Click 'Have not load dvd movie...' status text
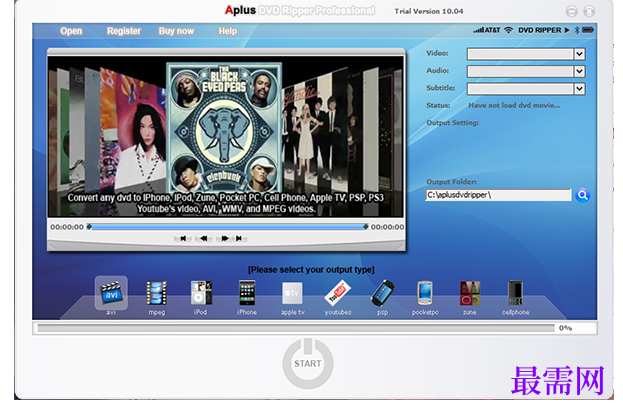The image size is (623, 412). (514, 105)
